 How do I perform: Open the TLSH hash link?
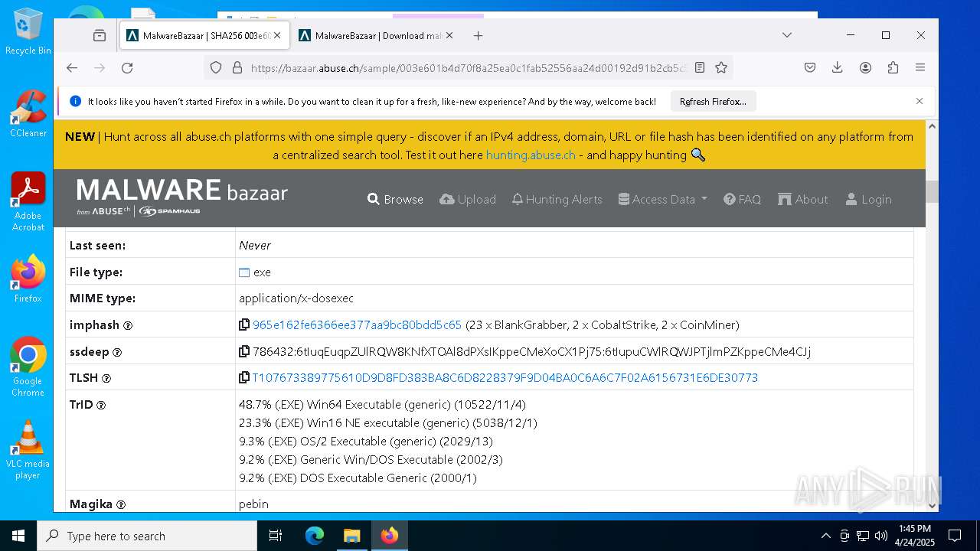505,378
